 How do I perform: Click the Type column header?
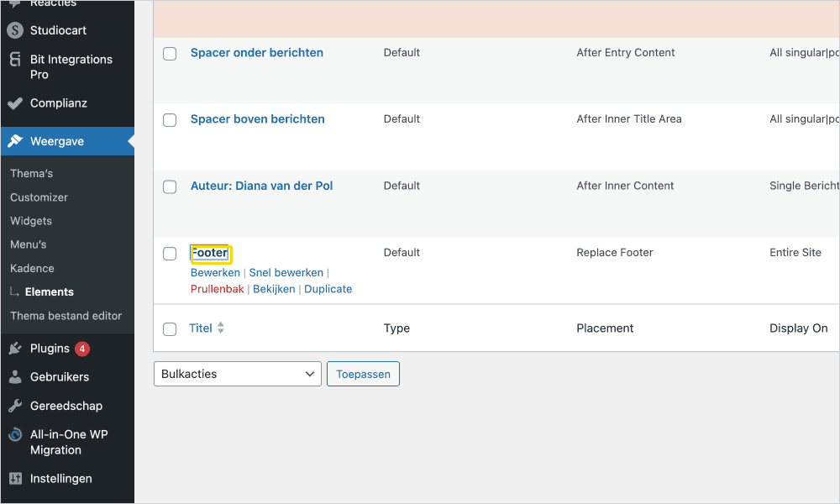(x=396, y=328)
